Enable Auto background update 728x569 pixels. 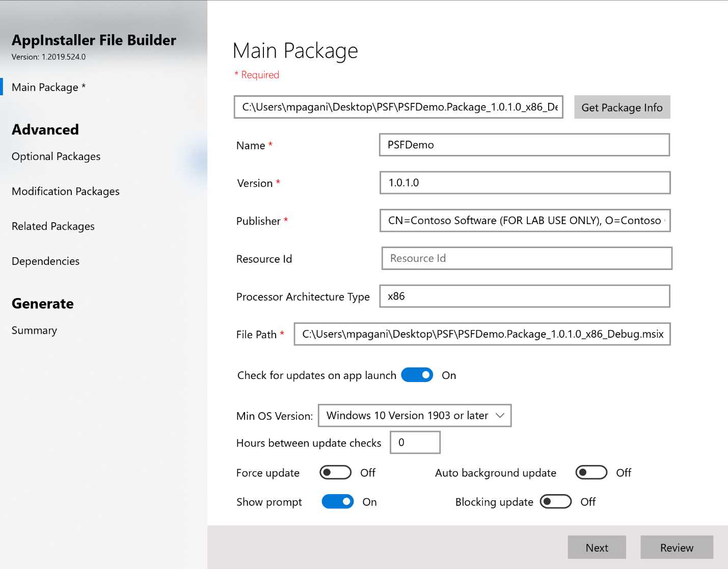pyautogui.click(x=590, y=473)
